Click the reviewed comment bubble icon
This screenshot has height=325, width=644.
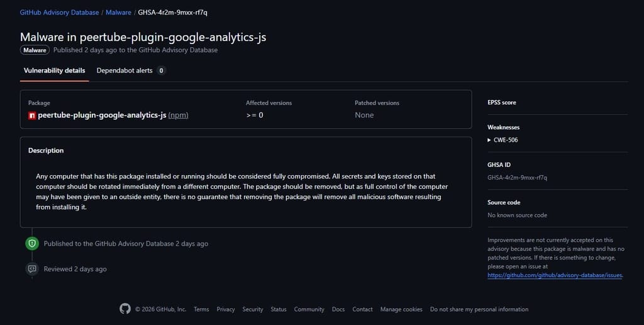point(32,269)
